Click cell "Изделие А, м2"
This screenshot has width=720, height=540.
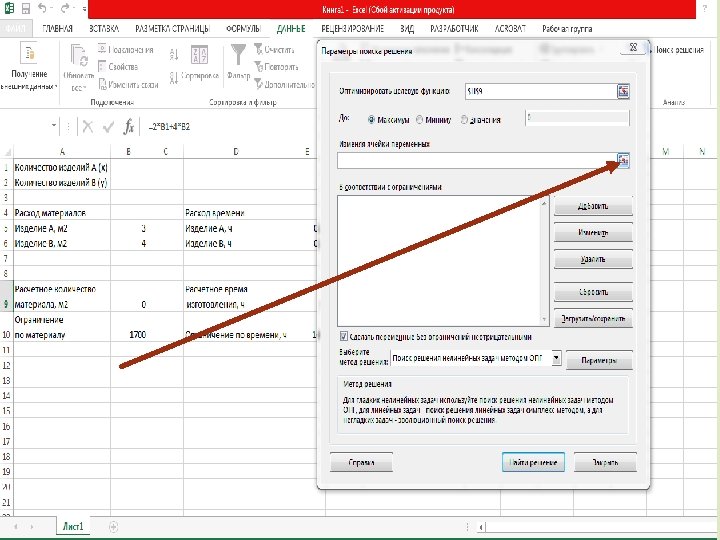pyautogui.click(x=62, y=228)
